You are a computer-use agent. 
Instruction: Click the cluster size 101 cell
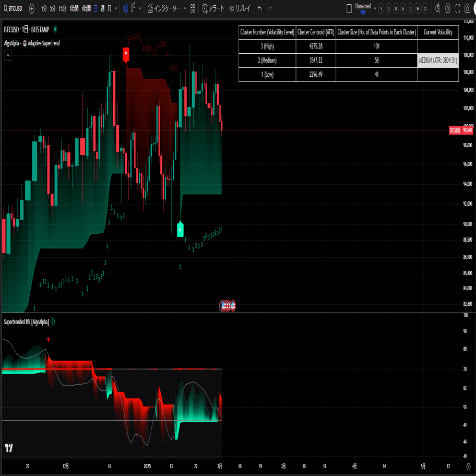[376, 46]
